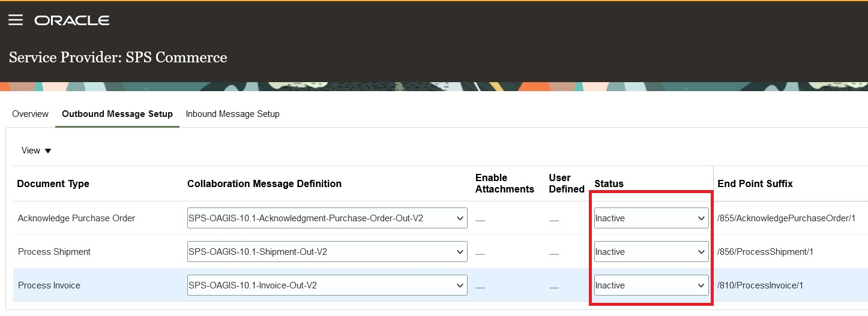Click the /856/ProcessShipment/1 end point cell
Viewport: 868px width, 316px height.
(765, 252)
